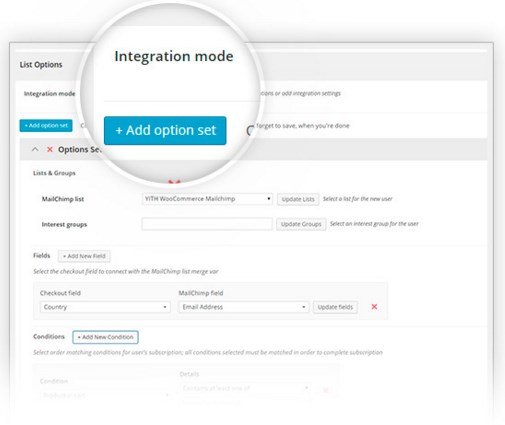The width and height of the screenshot is (505, 425).
Task: Click the order matching conditions hint text
Action: [x=208, y=352]
